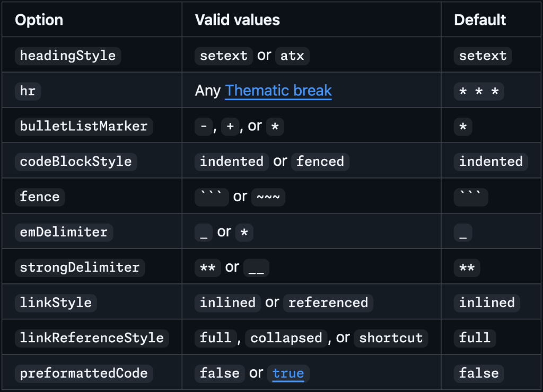Click the collapsed value code chip
Viewport: 543px width, 392px height.
[286, 338]
